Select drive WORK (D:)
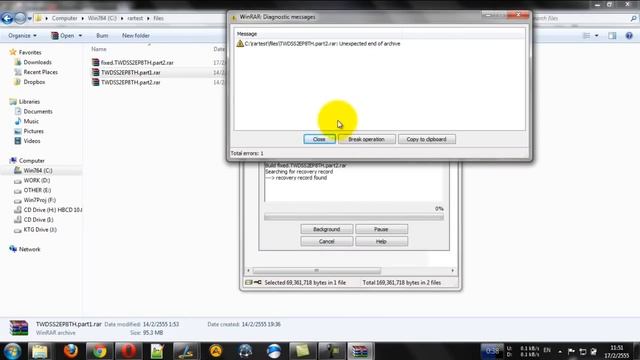This screenshot has width=640, height=360. coord(36,180)
